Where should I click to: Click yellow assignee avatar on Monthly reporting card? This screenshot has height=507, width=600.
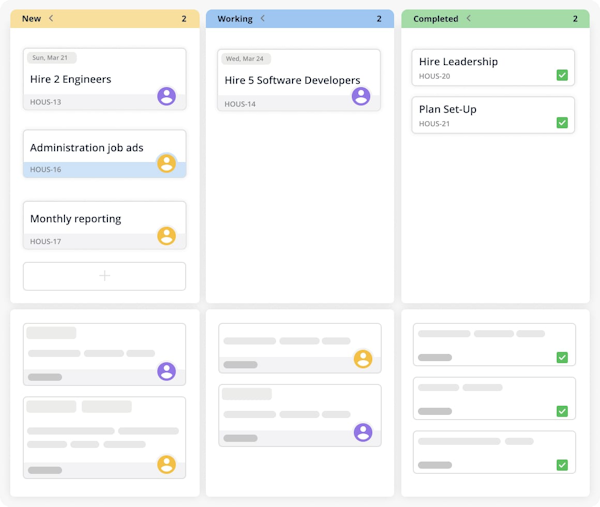click(x=166, y=235)
